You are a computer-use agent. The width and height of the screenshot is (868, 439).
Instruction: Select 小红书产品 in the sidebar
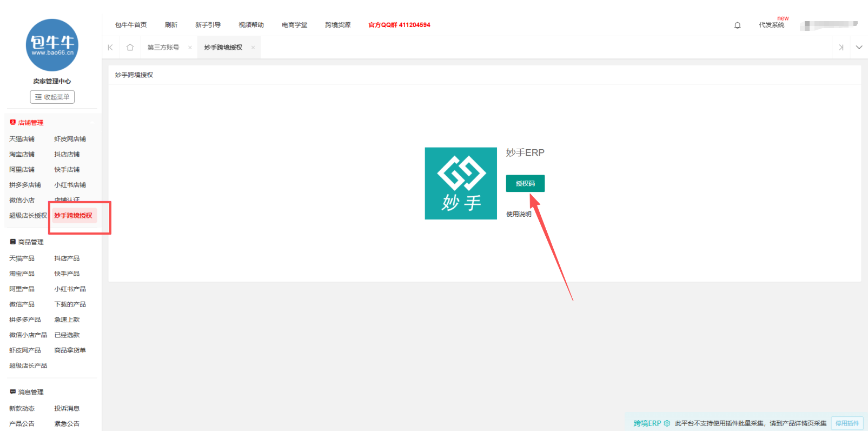pos(70,289)
